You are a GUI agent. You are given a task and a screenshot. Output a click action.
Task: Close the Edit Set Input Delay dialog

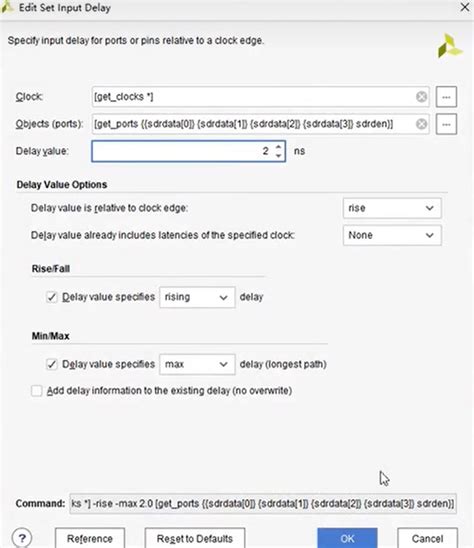click(465, 7)
